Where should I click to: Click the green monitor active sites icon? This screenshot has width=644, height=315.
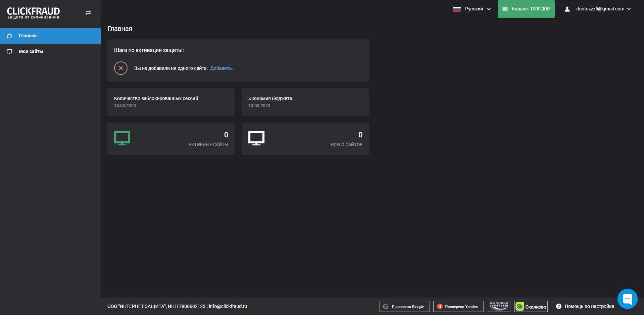coord(122,138)
